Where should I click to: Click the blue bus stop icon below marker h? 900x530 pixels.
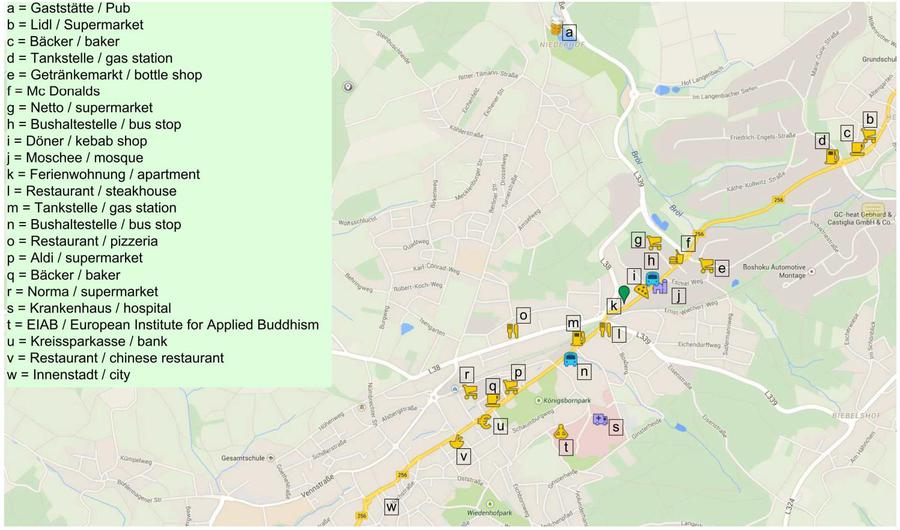coord(653,280)
